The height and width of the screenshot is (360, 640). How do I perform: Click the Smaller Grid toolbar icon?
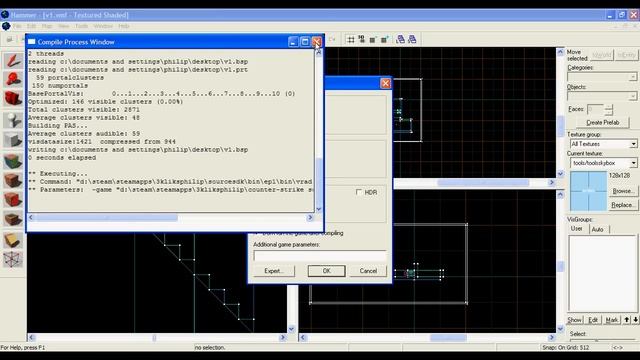coord(373,40)
